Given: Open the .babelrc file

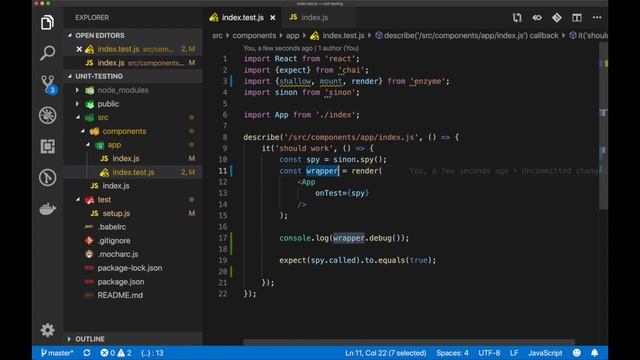Looking at the screenshot, I should click(x=112, y=227).
